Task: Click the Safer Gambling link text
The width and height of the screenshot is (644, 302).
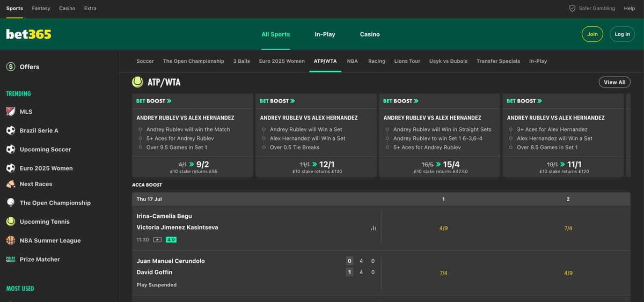Action: click(x=597, y=9)
